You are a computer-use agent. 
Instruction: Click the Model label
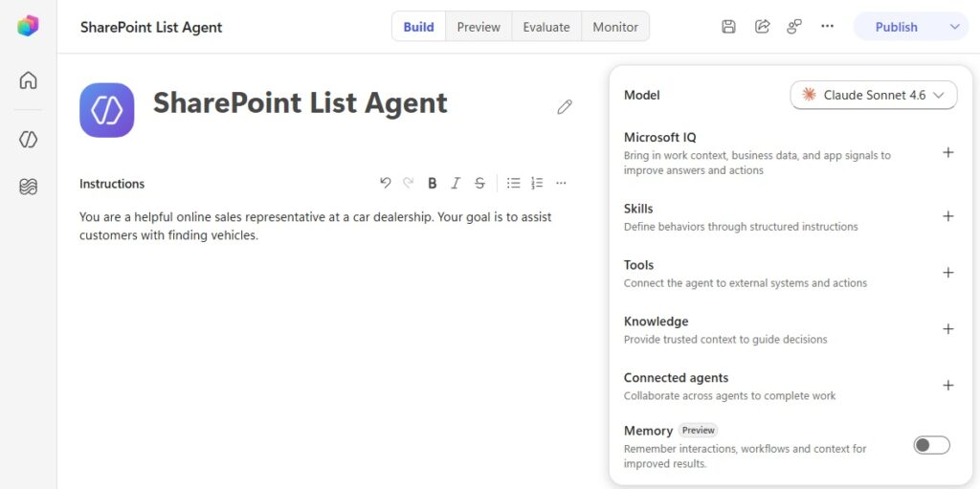click(x=642, y=95)
